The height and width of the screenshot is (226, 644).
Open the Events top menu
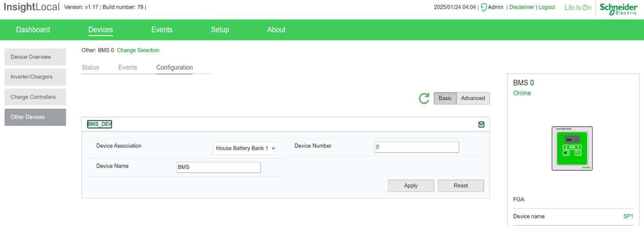(x=162, y=30)
